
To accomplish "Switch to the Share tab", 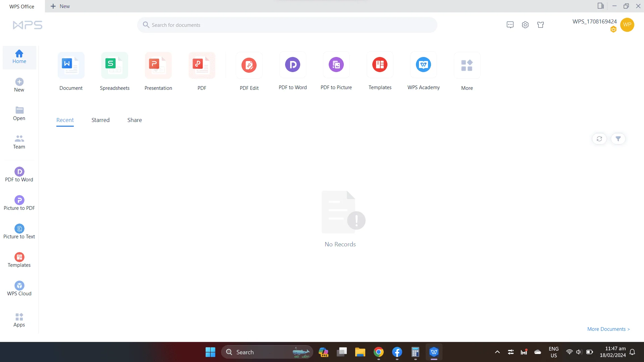I will pyautogui.click(x=135, y=120).
